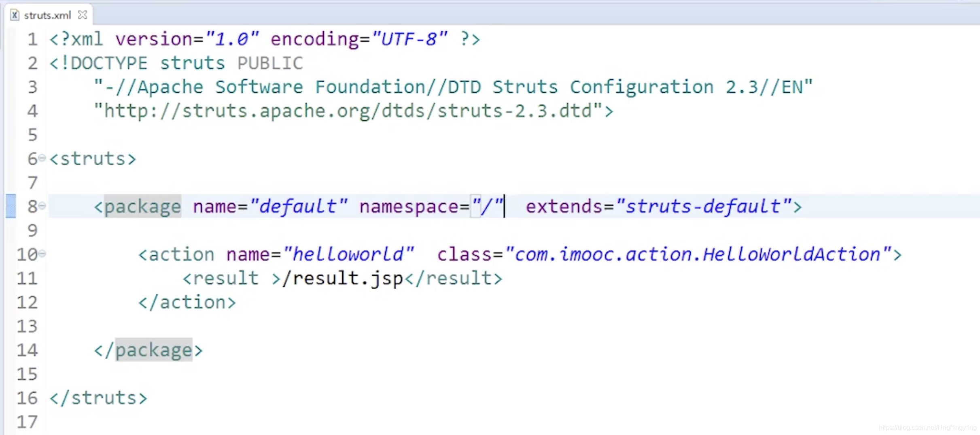Click line number 1 in gutter

click(x=32, y=39)
